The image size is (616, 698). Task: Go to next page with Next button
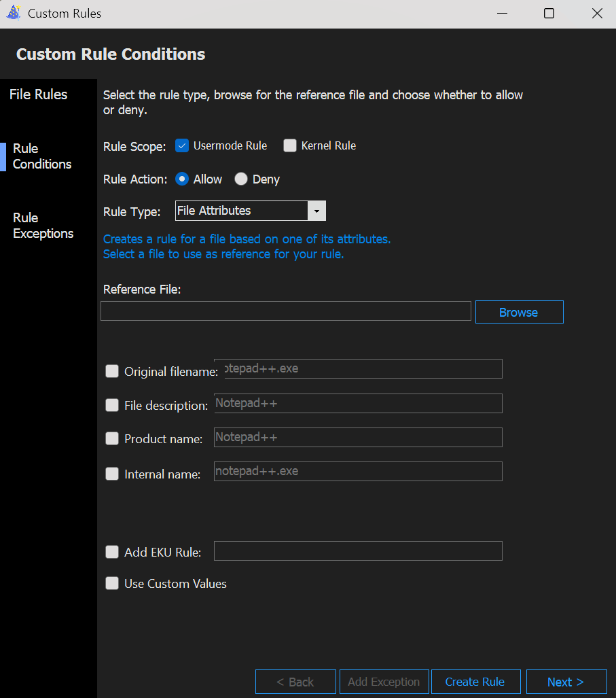[x=565, y=682]
